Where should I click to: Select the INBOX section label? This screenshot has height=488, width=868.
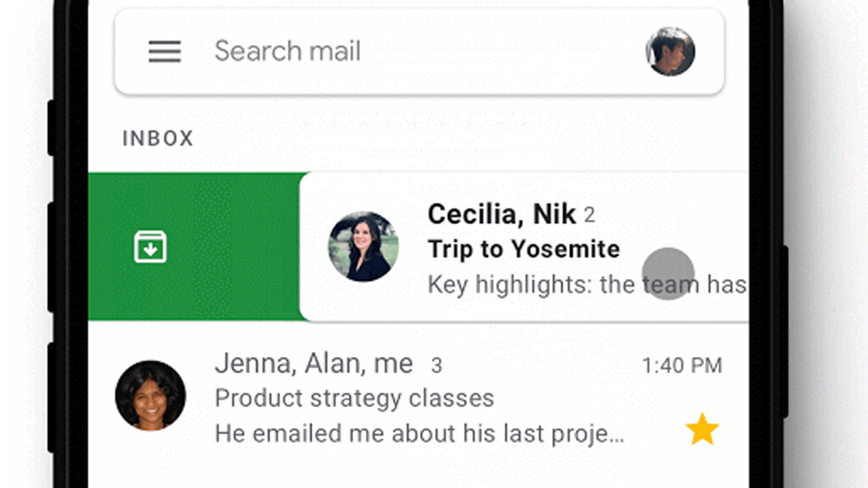point(157,139)
